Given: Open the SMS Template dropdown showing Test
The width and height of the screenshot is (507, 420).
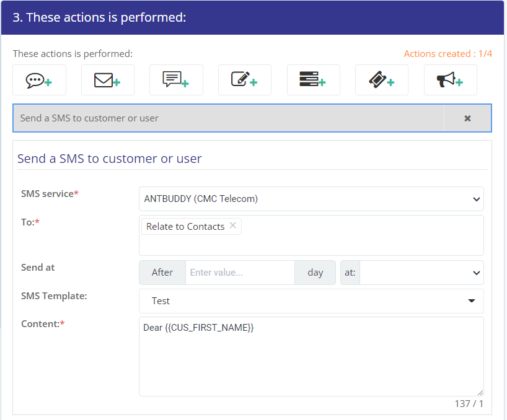Looking at the screenshot, I should 311,301.
